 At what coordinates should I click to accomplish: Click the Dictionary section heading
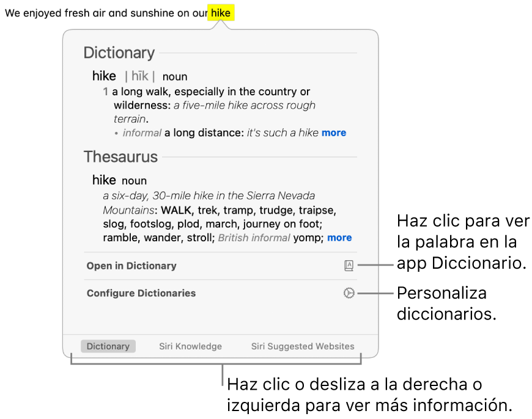point(119,53)
